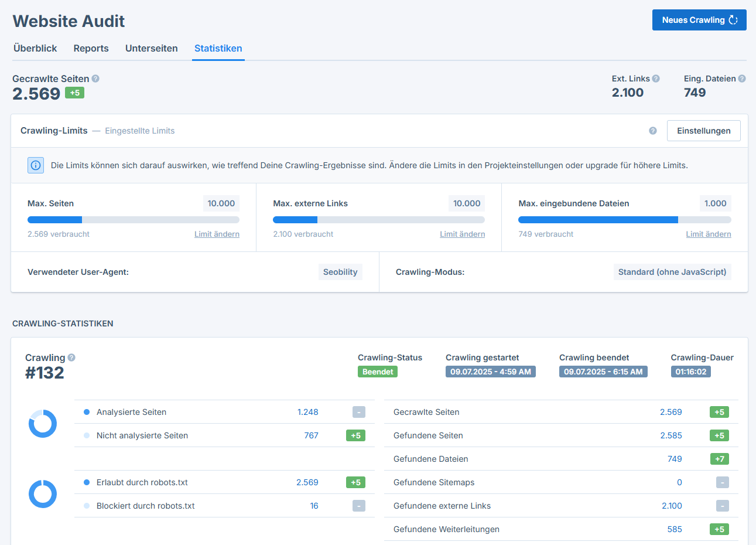
Task: Click the +5 badge in Gefundene Weiterleitungen row
Action: [719, 529]
